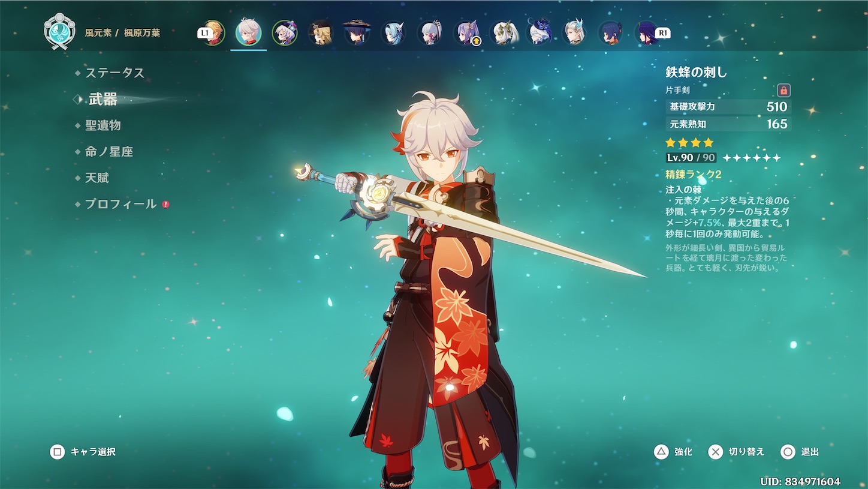Select the purple-haired Keqing portrait
Screen dimensions: 868x489
pyautogui.click(x=466, y=33)
